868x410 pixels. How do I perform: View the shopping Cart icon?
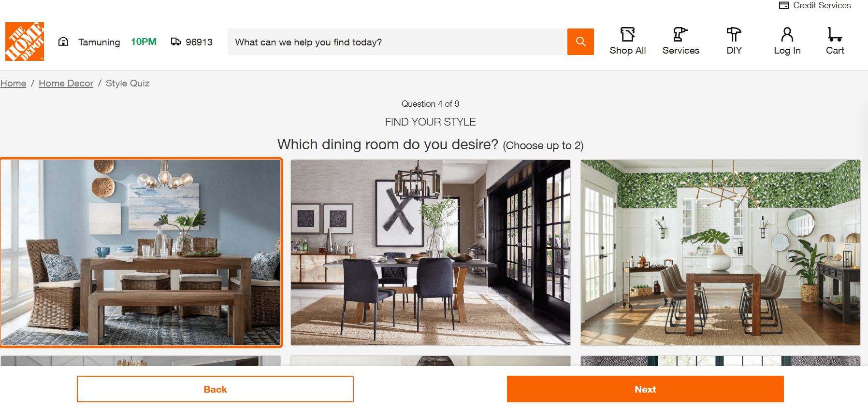coord(835,34)
